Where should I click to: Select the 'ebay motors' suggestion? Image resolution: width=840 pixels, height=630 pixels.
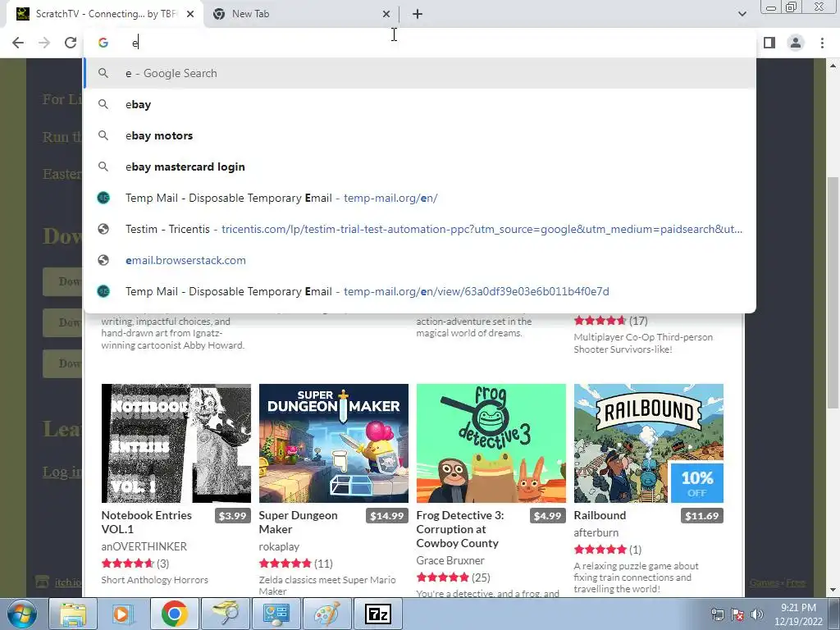420,135
